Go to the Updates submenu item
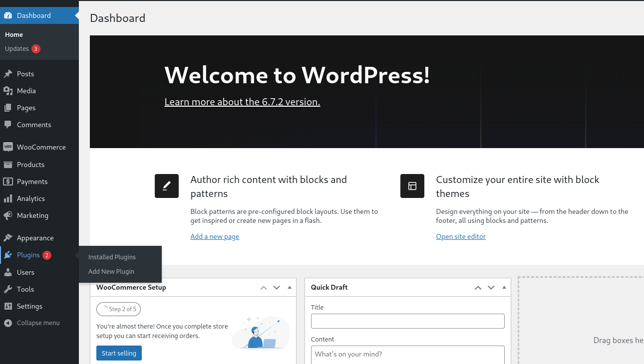Image resolution: width=644 pixels, height=364 pixels. (17, 49)
